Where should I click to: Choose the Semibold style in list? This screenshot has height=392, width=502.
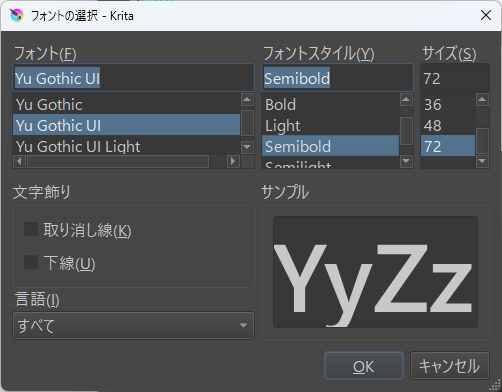[x=330, y=146]
